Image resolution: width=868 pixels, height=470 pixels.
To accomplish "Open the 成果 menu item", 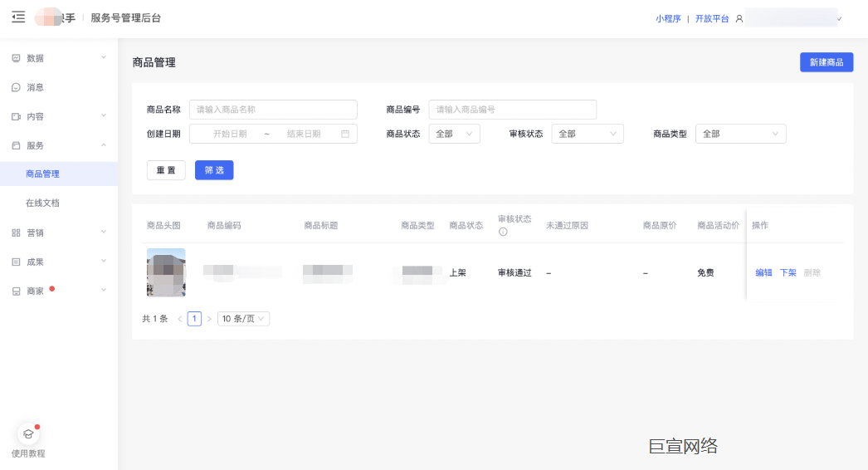I will (59, 262).
